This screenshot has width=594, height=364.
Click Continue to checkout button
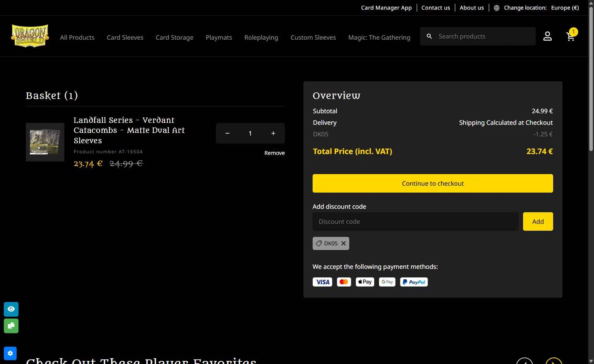point(433,183)
